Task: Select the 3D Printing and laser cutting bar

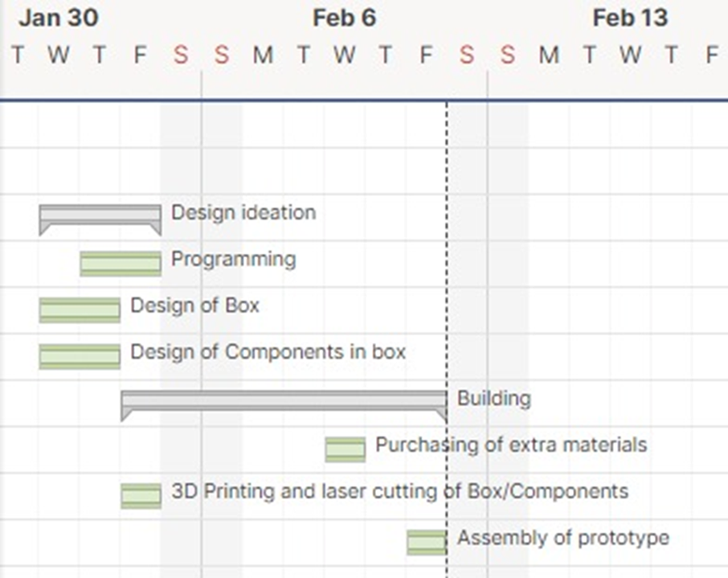Action: (141, 496)
